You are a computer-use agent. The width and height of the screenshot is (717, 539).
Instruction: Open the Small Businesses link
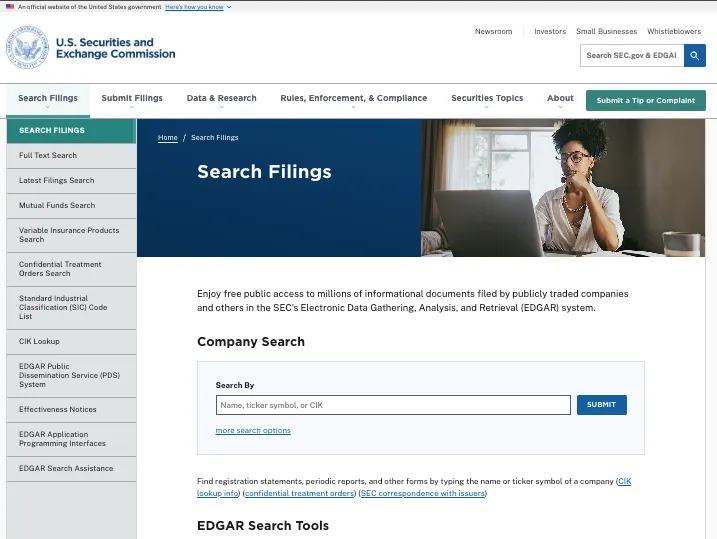(606, 32)
